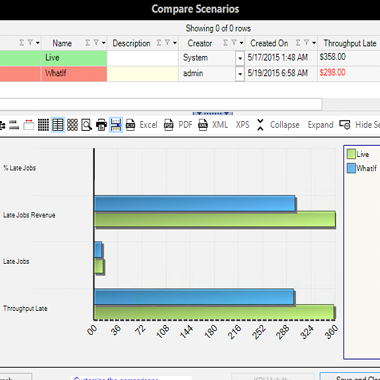Click the splitter handle with arrows
Viewport: 380px width, 380px height.
tap(213, 113)
